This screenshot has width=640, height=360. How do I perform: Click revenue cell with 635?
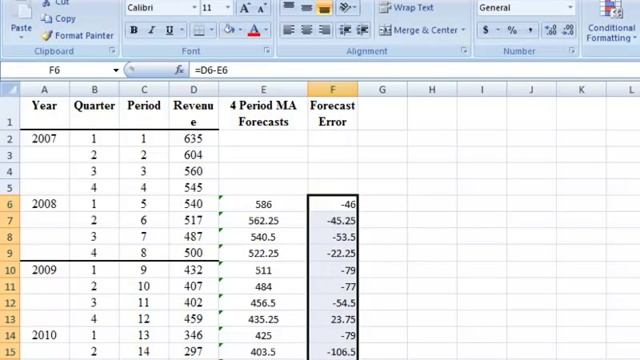[x=193, y=139]
